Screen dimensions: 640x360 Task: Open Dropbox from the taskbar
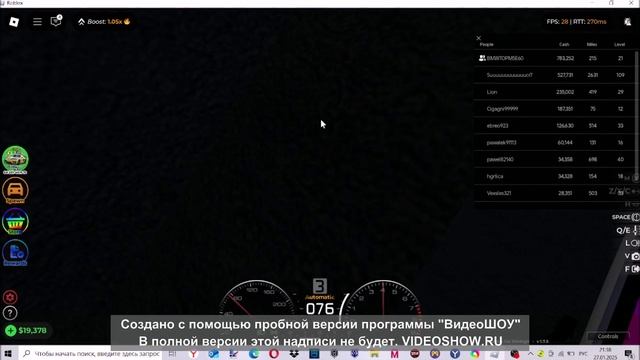pos(294,354)
